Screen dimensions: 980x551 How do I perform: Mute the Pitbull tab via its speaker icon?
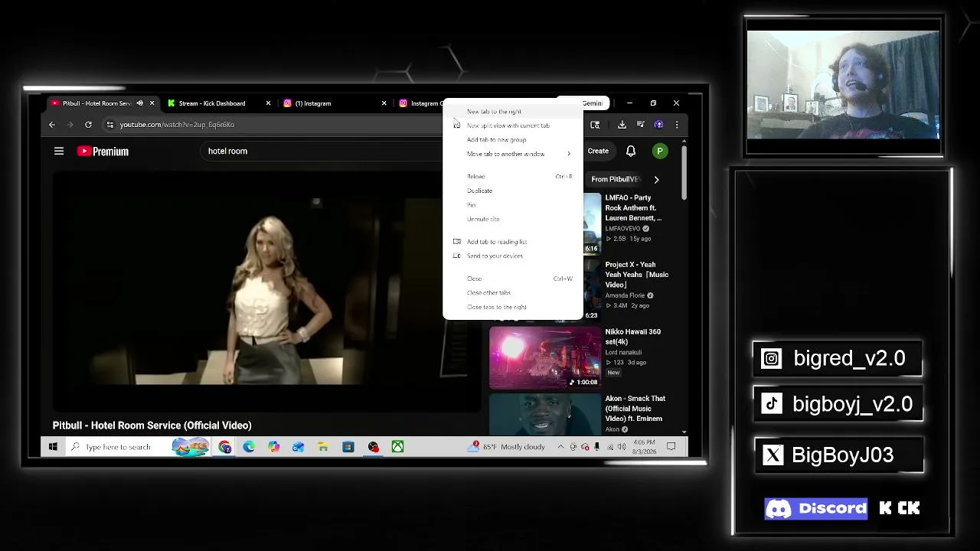tap(139, 103)
